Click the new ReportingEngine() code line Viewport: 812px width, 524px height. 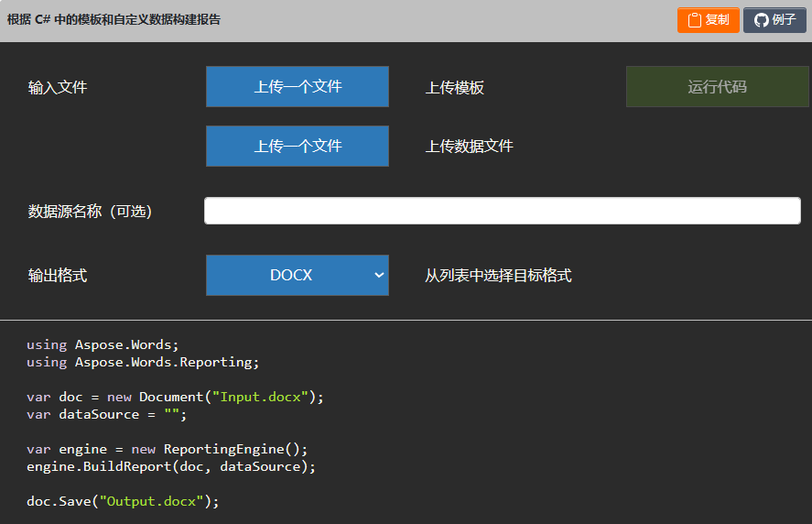(168, 449)
